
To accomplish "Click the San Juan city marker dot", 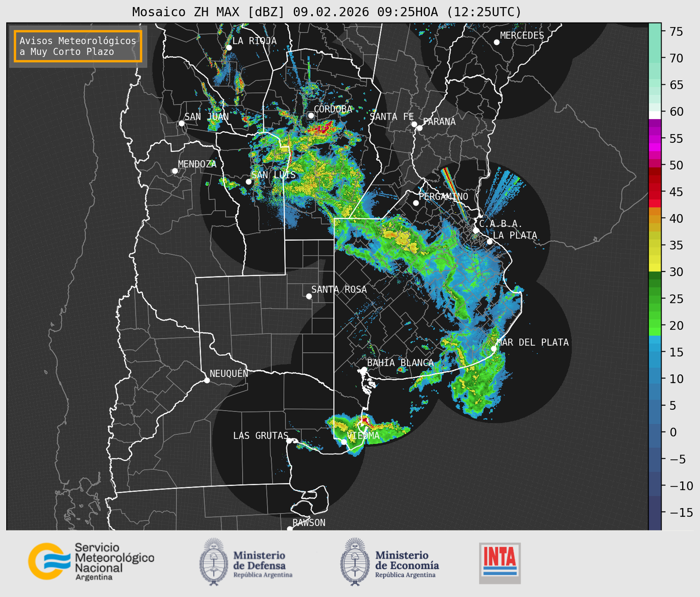I will pos(181,123).
